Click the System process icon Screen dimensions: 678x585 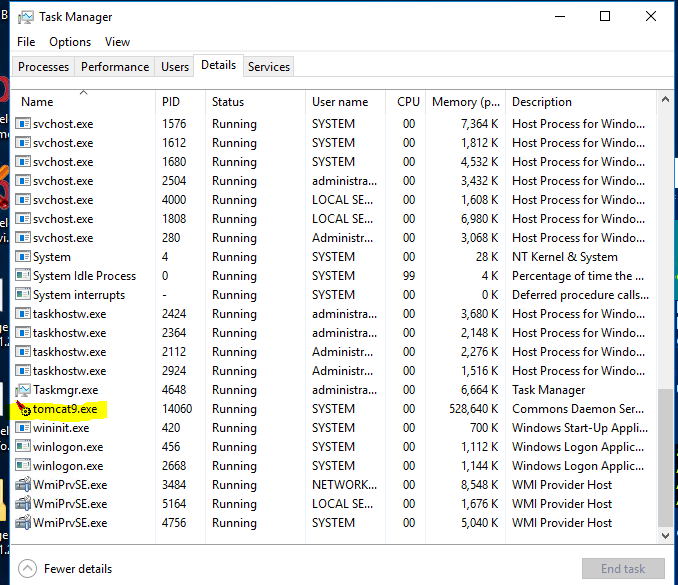24,257
